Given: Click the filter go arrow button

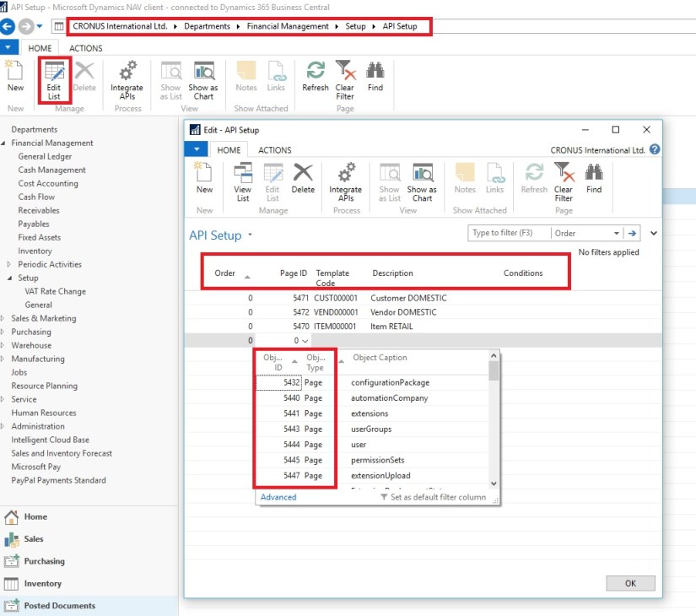Looking at the screenshot, I should (x=632, y=233).
